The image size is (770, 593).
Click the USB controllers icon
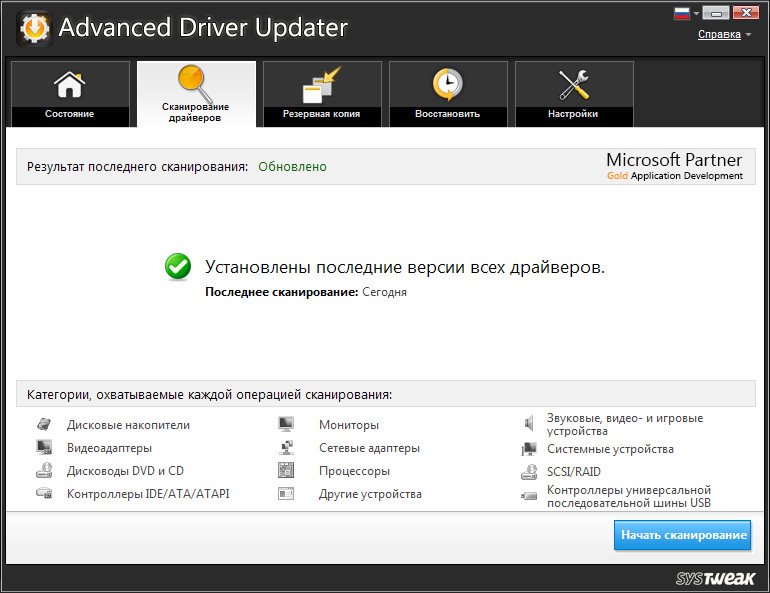[x=529, y=496]
